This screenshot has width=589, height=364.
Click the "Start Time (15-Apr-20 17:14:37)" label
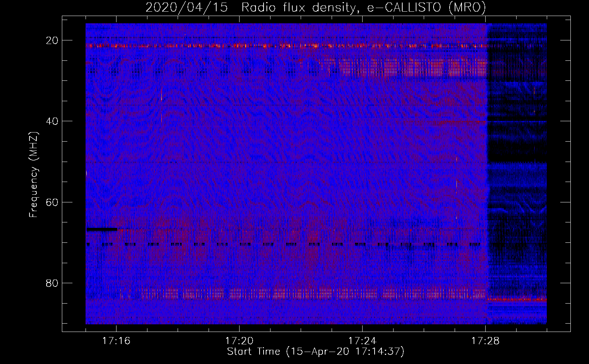pyautogui.click(x=316, y=352)
